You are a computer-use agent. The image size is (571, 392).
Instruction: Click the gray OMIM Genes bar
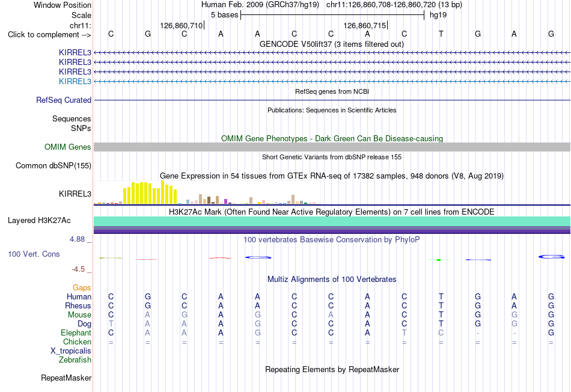[x=332, y=147]
